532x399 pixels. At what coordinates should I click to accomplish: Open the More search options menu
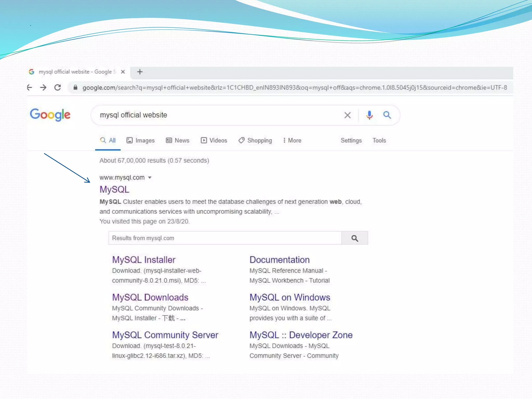pos(292,140)
